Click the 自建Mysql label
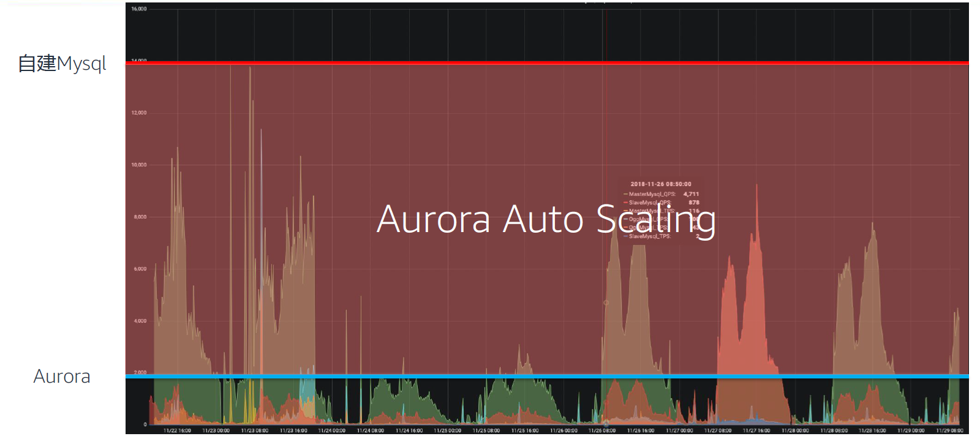 point(62,64)
